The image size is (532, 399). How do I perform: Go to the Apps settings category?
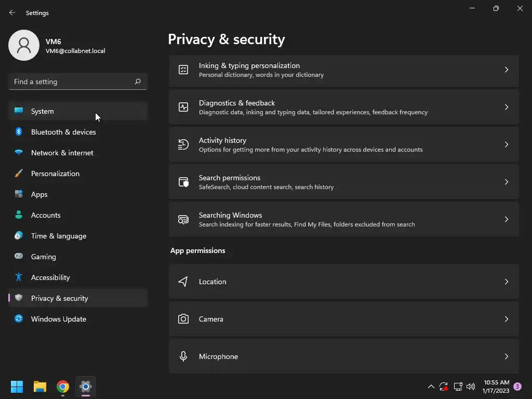pyautogui.click(x=39, y=194)
